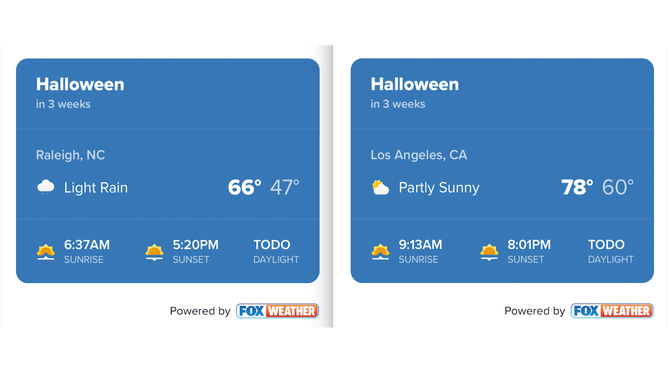
Task: Click the light rain cloud icon for Raleigh
Action: coord(46,187)
